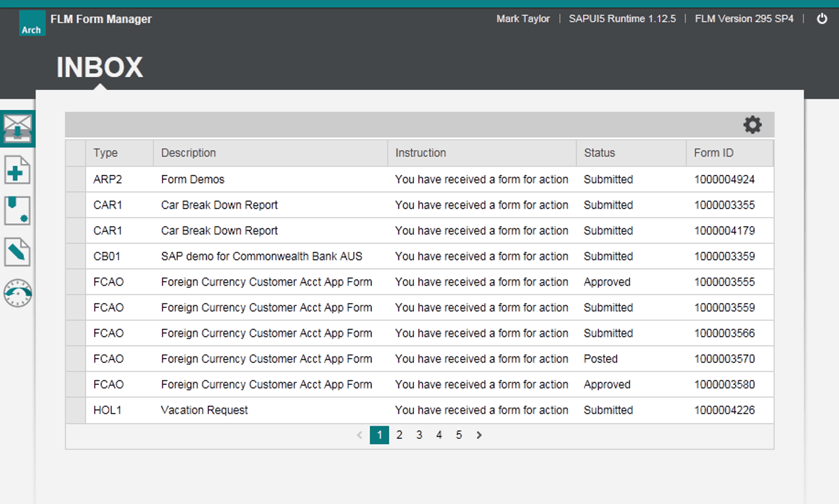The image size is (839, 504).
Task: Go to page 4
Action: click(x=439, y=435)
